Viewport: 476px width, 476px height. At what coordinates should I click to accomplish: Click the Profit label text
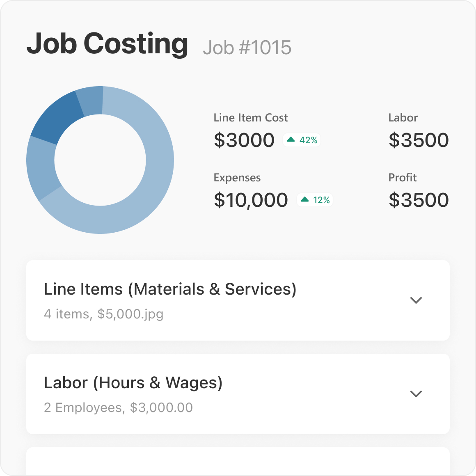(402, 178)
